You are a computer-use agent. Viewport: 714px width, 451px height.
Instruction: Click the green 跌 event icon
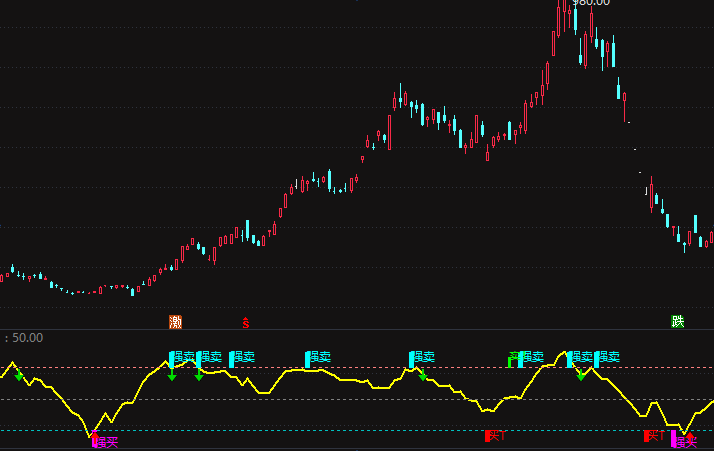coord(678,322)
